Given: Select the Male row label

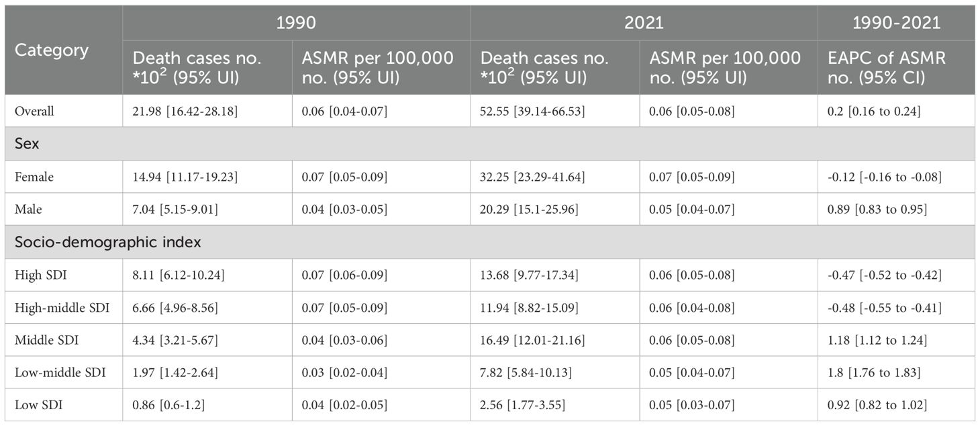Looking at the screenshot, I should click(28, 210).
